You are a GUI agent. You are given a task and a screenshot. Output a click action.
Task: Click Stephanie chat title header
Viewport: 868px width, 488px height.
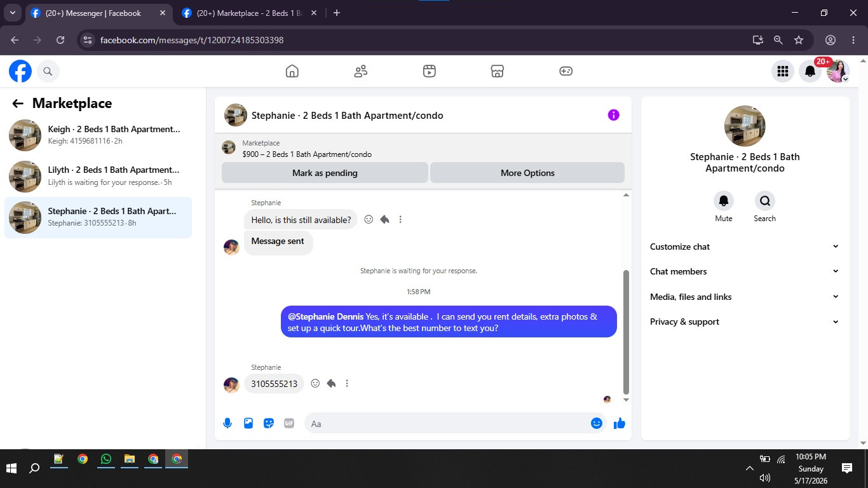click(x=347, y=116)
